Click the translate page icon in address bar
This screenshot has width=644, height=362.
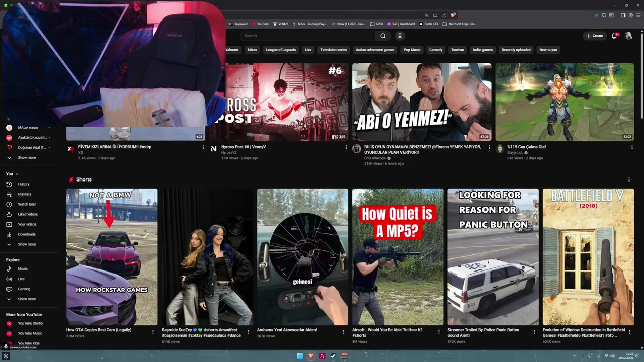[x=427, y=15]
